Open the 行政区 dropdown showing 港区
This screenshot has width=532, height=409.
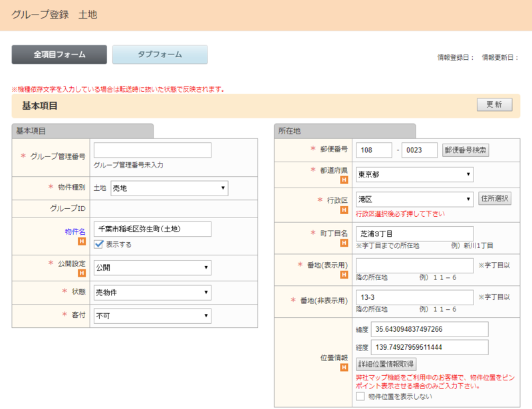(x=414, y=200)
